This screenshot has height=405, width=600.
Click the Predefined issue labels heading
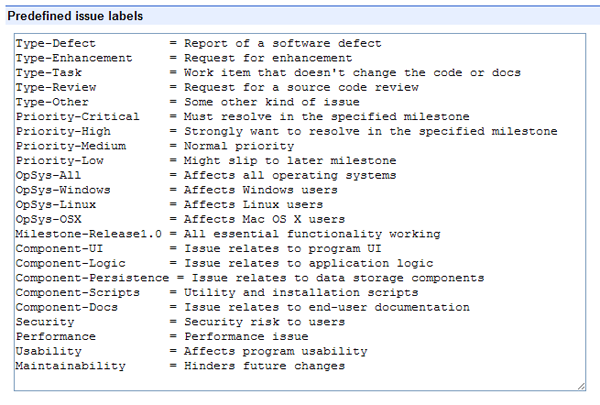tap(75, 16)
